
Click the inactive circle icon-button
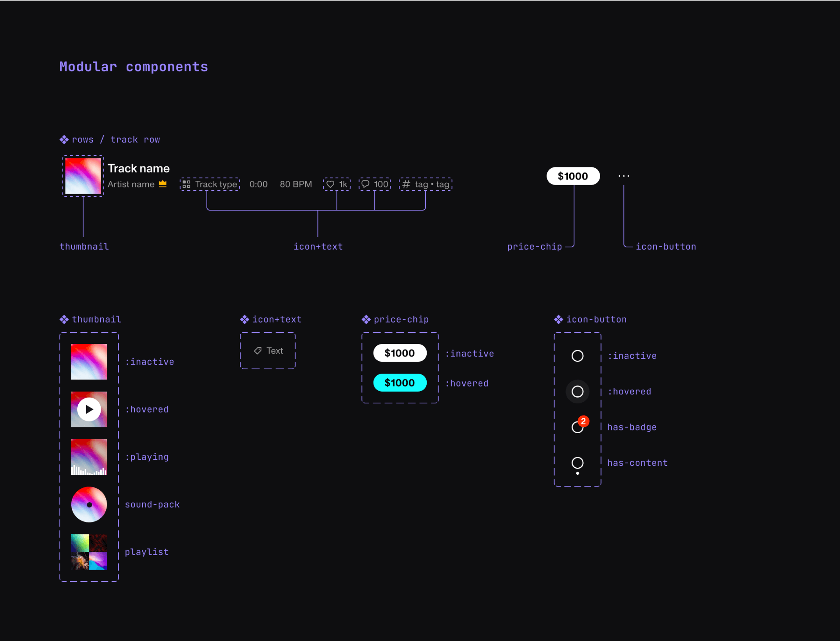(x=577, y=356)
